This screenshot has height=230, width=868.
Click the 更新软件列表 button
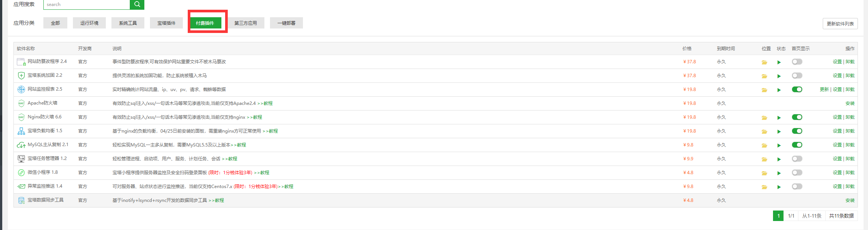coord(840,24)
